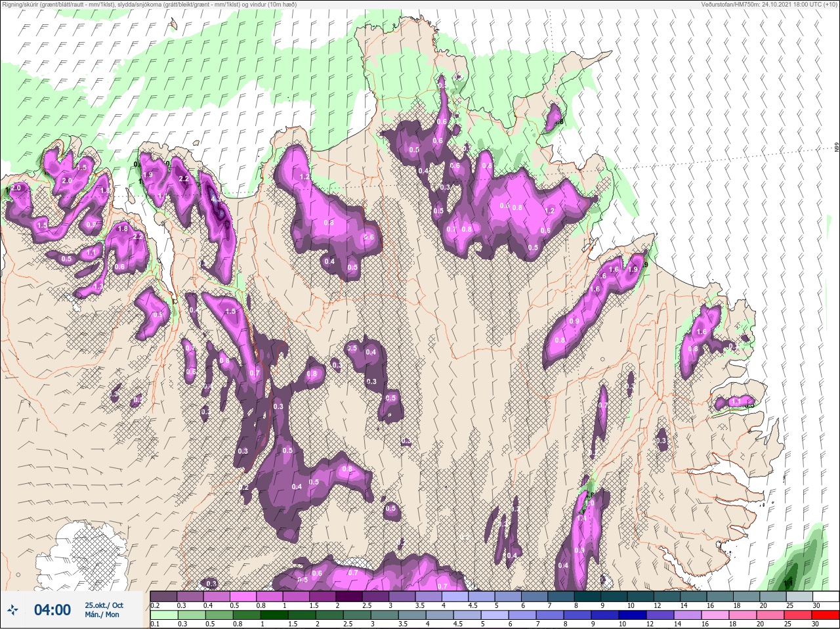This screenshot has width=840, height=629.
Task: Select the bright pink upper swatch between 0.5 and 0.8
Action: [244, 596]
